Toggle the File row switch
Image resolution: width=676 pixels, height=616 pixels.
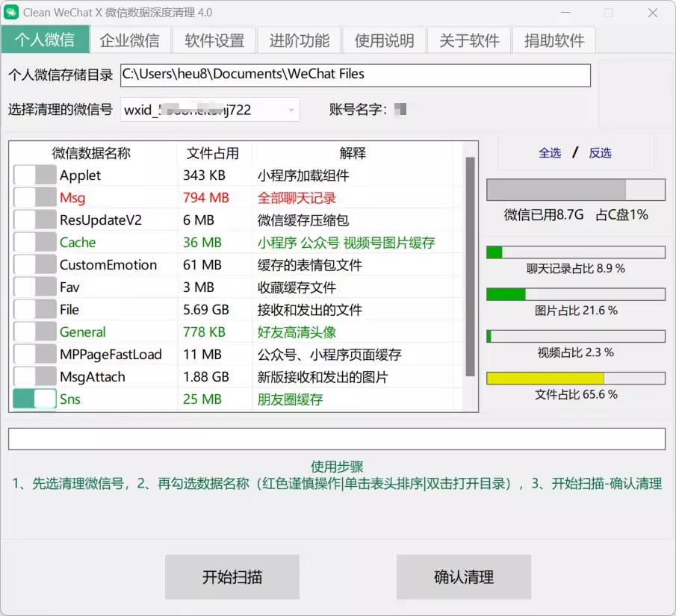click(34, 310)
